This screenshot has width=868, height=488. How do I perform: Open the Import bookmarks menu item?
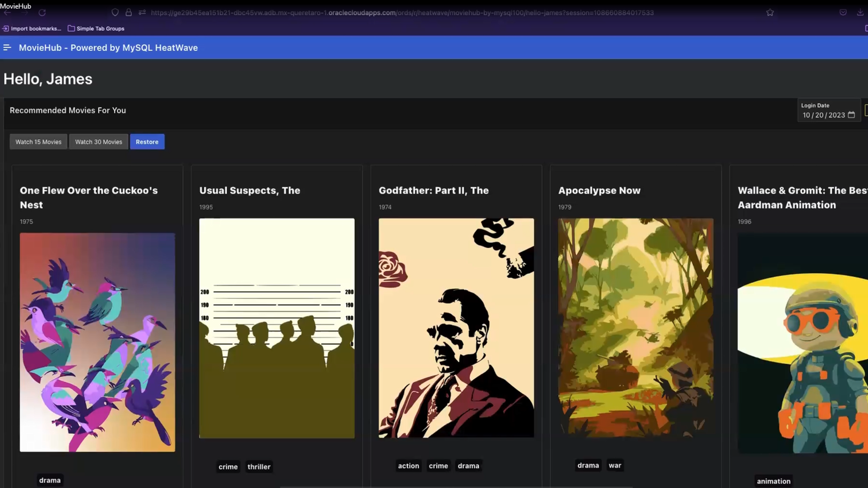[x=32, y=28]
